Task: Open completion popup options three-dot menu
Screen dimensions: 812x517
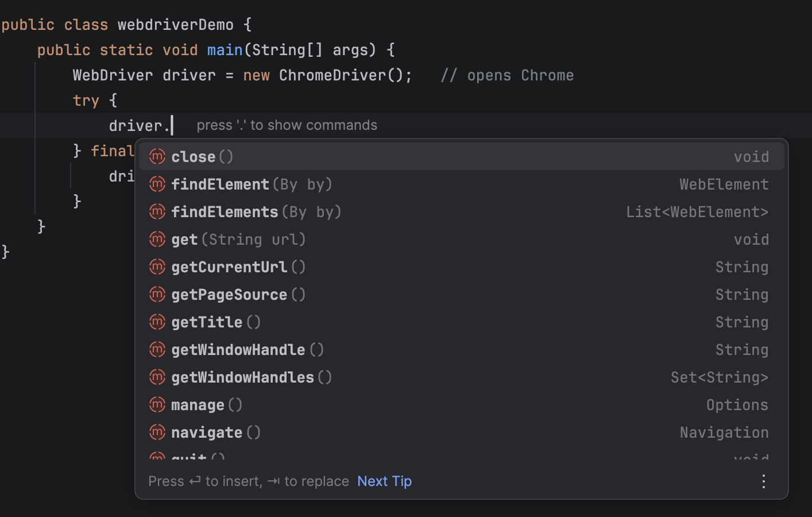Action: [763, 481]
